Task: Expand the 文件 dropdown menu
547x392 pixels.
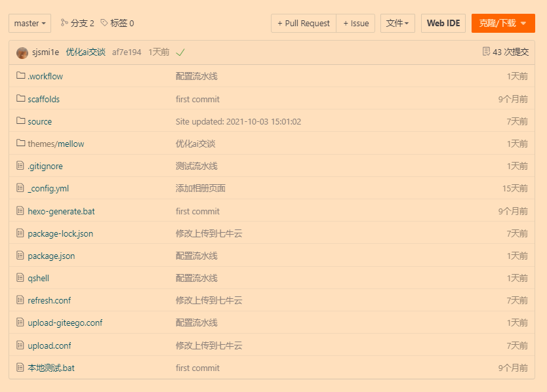Action: coord(397,23)
